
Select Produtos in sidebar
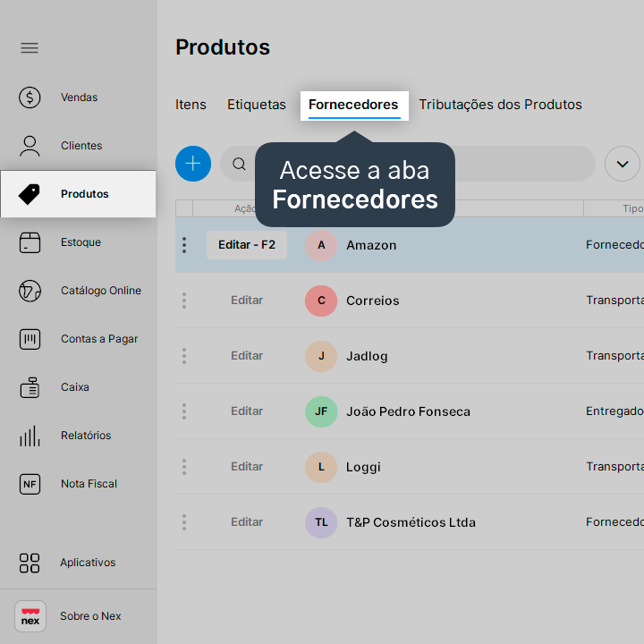tap(78, 194)
